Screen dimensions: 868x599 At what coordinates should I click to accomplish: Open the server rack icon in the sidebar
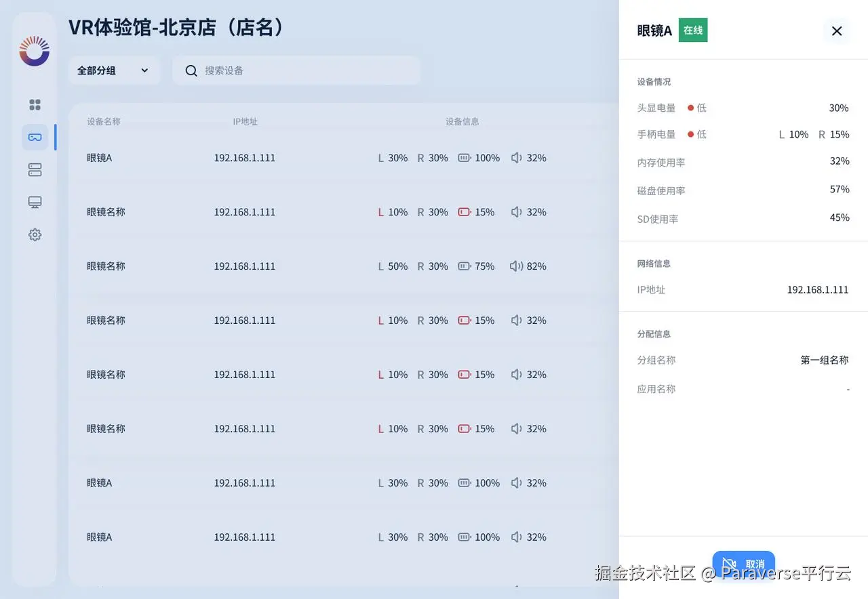pos(35,169)
